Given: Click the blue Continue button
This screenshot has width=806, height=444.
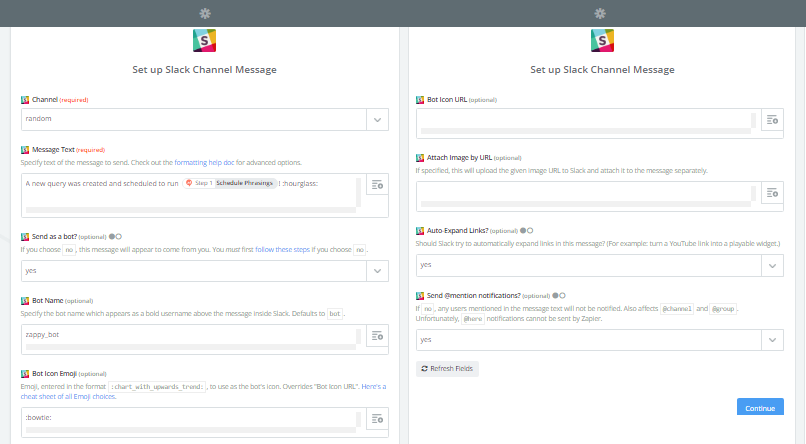Looking at the screenshot, I should coord(759,408).
